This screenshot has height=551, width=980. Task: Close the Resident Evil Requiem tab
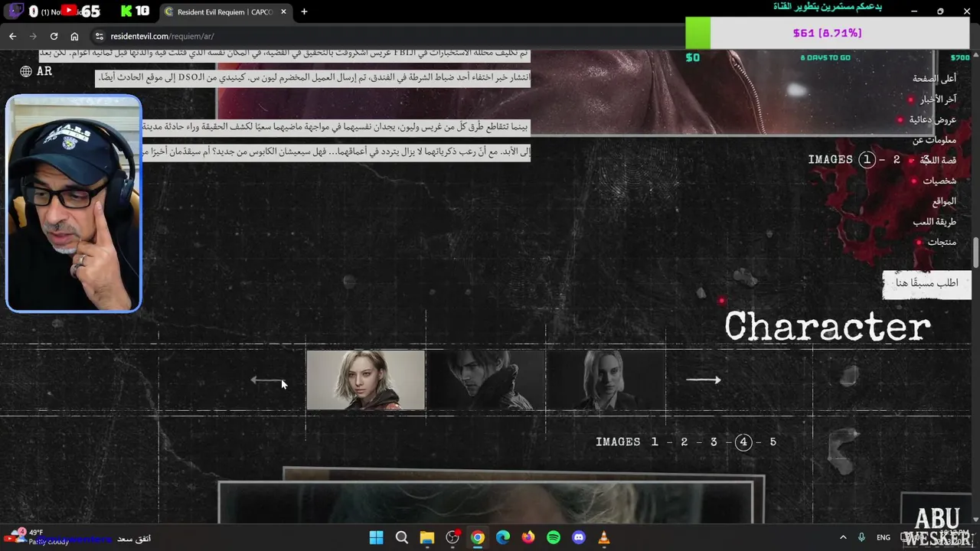click(x=284, y=11)
